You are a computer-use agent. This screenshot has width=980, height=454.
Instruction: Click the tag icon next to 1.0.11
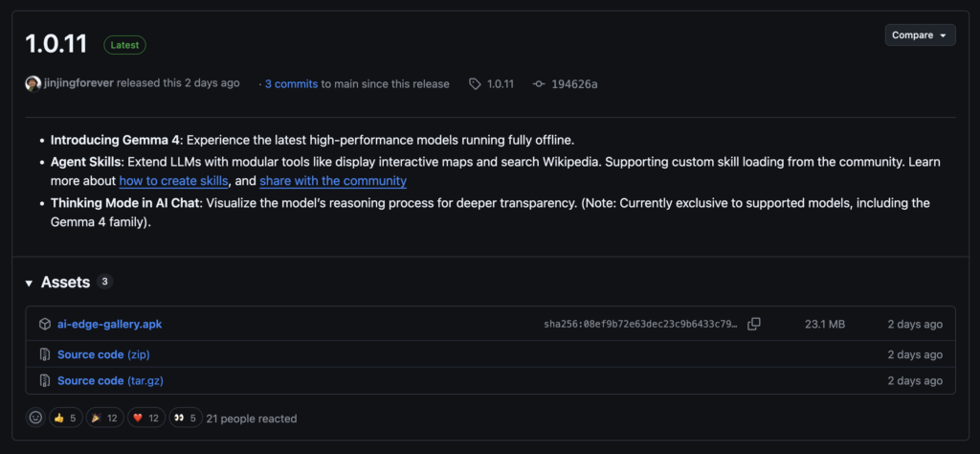pos(475,84)
